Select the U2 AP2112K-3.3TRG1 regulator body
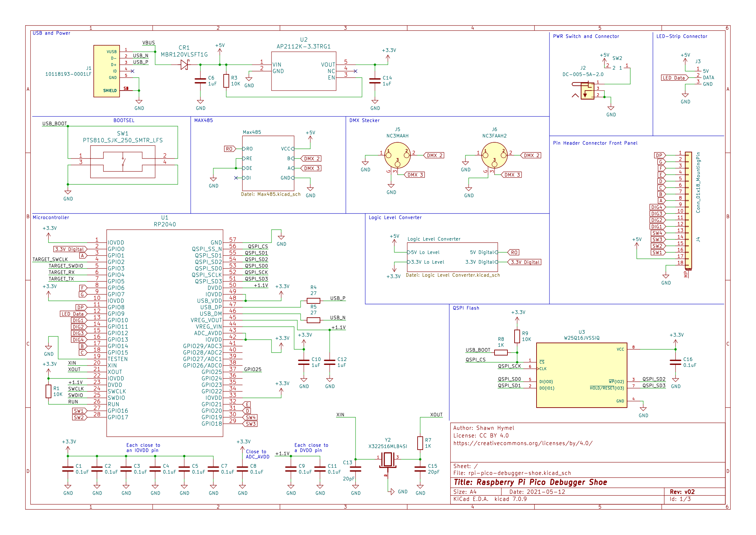 (x=303, y=71)
